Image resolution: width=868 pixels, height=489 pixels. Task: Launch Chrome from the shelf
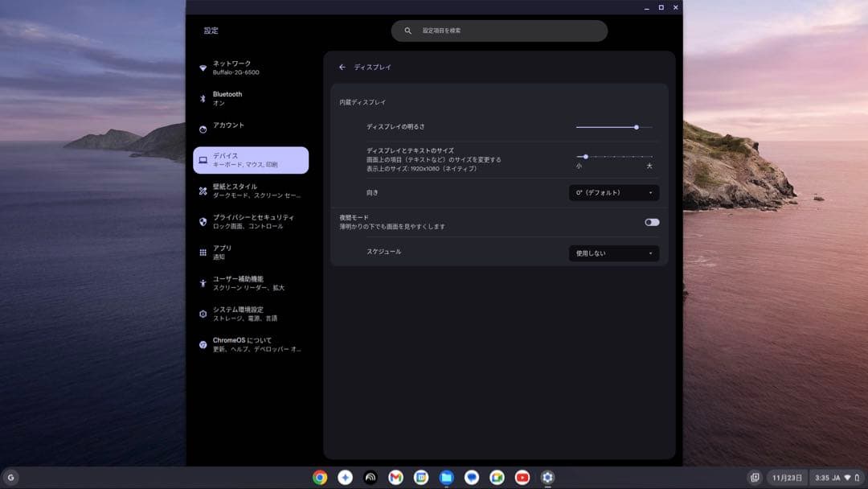pyautogui.click(x=320, y=477)
